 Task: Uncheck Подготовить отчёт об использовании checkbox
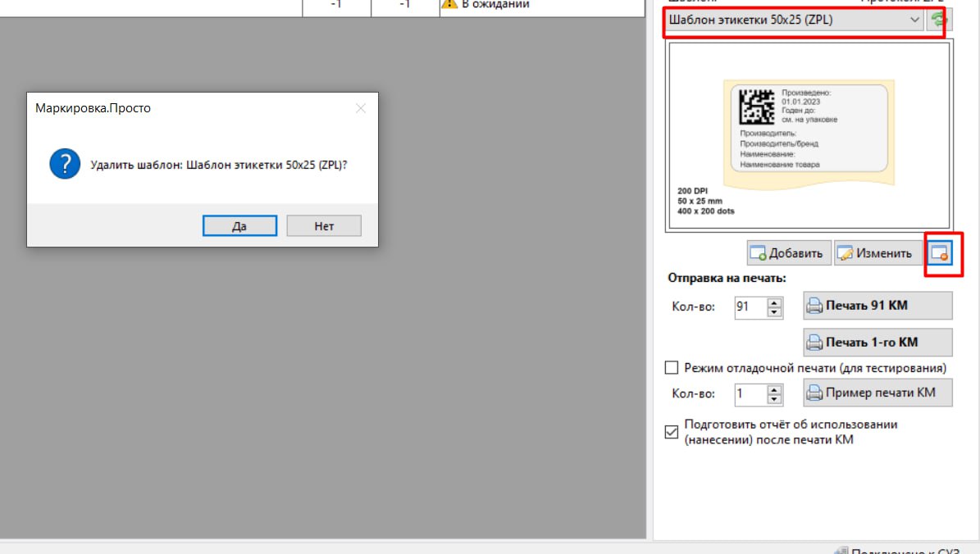(672, 432)
